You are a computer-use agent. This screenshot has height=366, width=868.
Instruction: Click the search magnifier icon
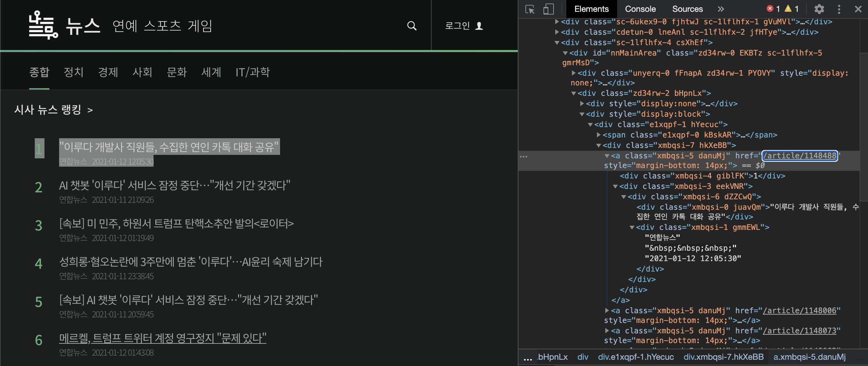(x=412, y=26)
